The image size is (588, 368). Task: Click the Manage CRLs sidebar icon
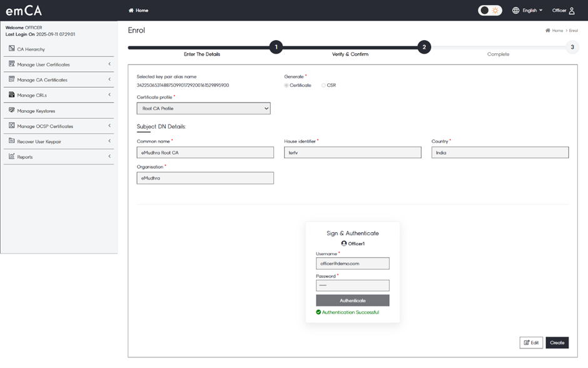tap(11, 95)
